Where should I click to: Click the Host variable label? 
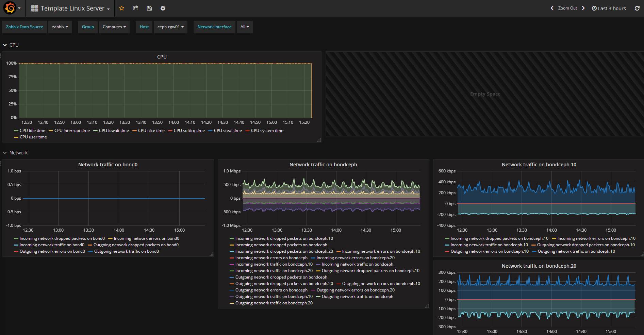point(144,27)
